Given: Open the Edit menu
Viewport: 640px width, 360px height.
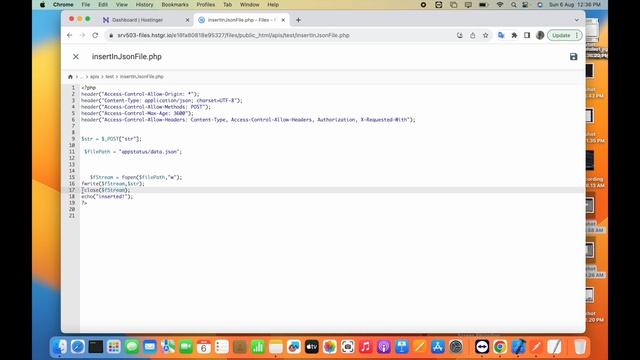Looking at the screenshot, I should 103,4.
